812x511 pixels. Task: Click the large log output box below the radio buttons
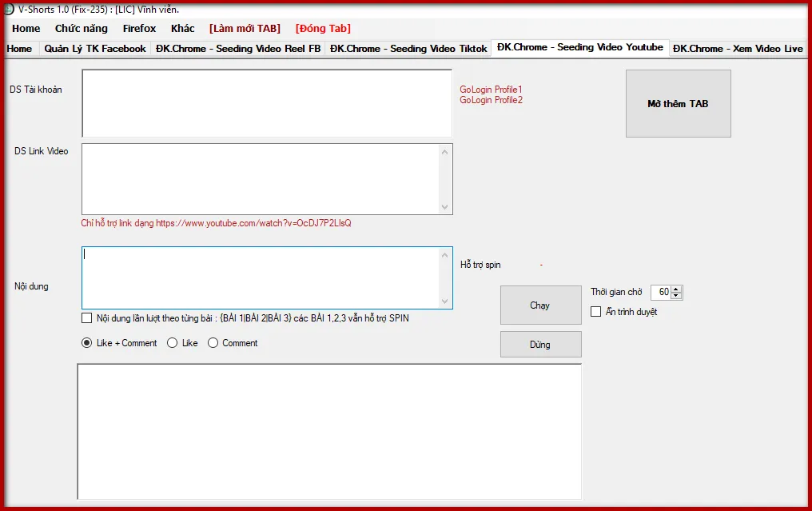[329, 432]
